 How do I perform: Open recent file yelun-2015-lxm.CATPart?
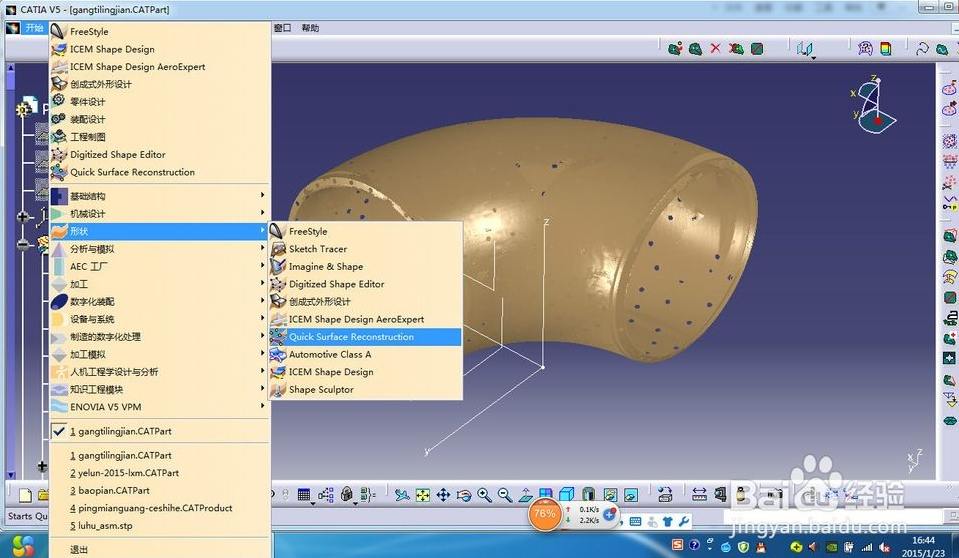point(124,473)
